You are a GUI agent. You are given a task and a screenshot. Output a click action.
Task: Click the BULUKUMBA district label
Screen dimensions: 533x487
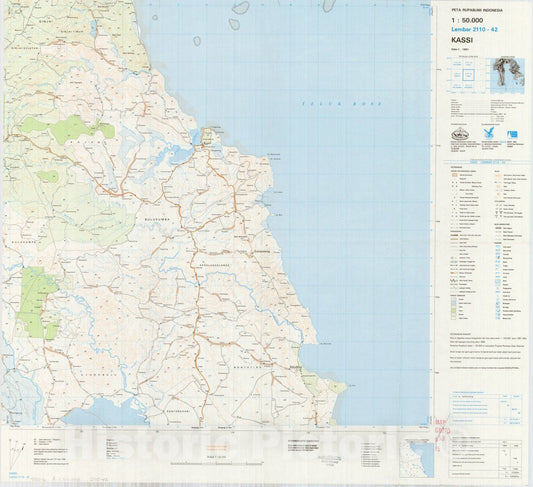(157, 220)
